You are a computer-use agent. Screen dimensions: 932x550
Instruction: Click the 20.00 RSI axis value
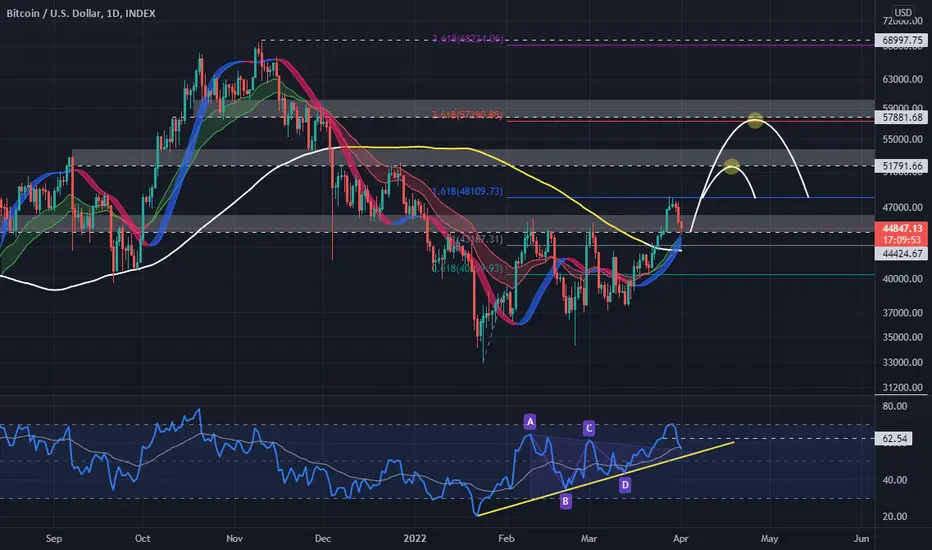[895, 517]
